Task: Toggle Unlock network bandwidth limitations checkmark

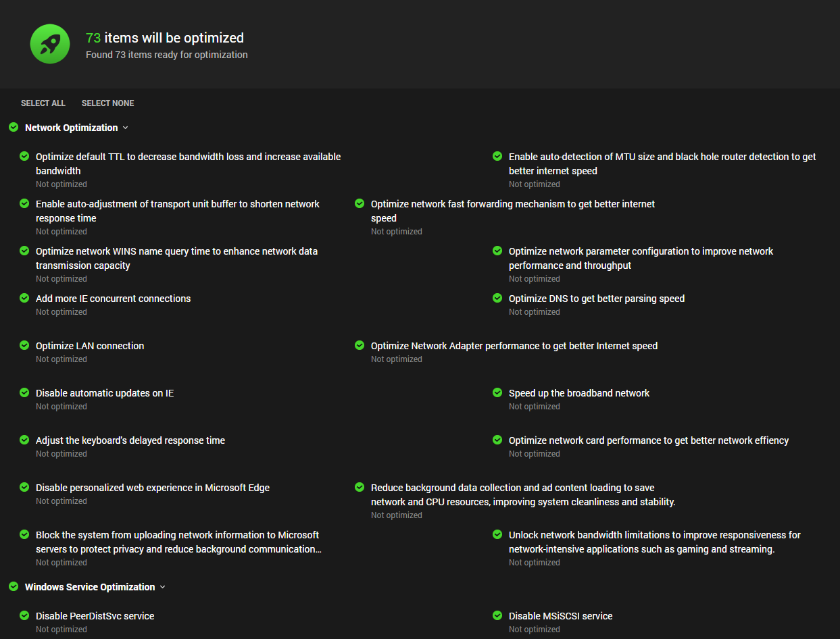Action: [497, 534]
